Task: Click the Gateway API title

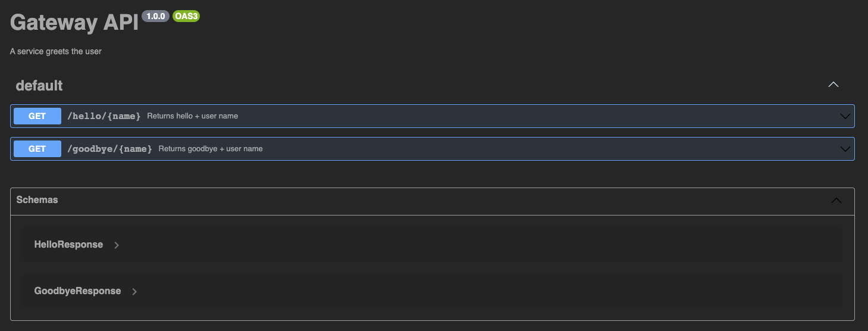Action: pyautogui.click(x=74, y=23)
